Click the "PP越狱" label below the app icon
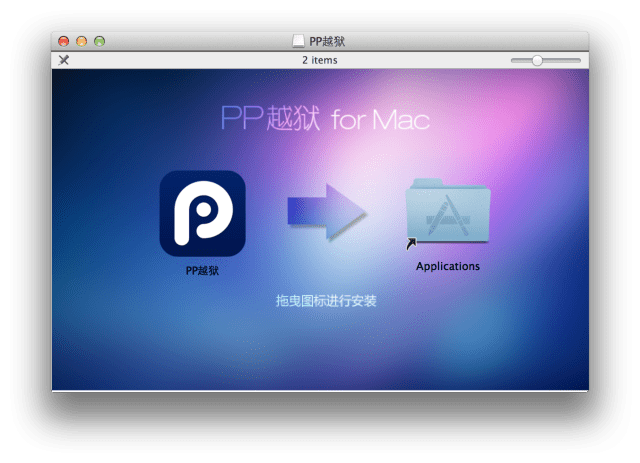The width and height of the screenshot is (640, 463). (x=202, y=271)
